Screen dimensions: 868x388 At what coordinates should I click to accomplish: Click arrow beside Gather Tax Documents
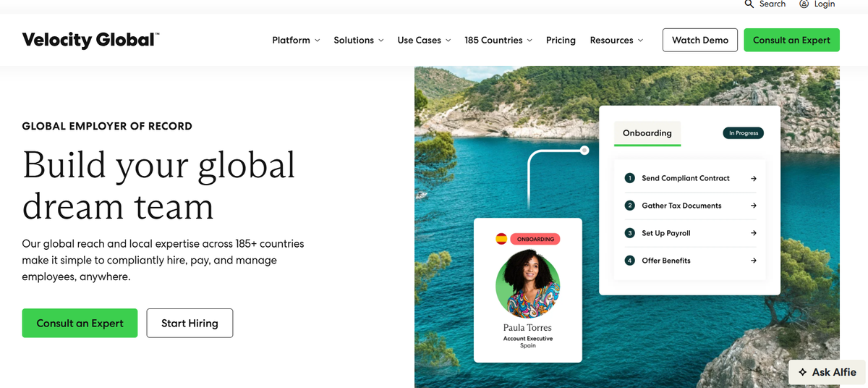click(753, 206)
